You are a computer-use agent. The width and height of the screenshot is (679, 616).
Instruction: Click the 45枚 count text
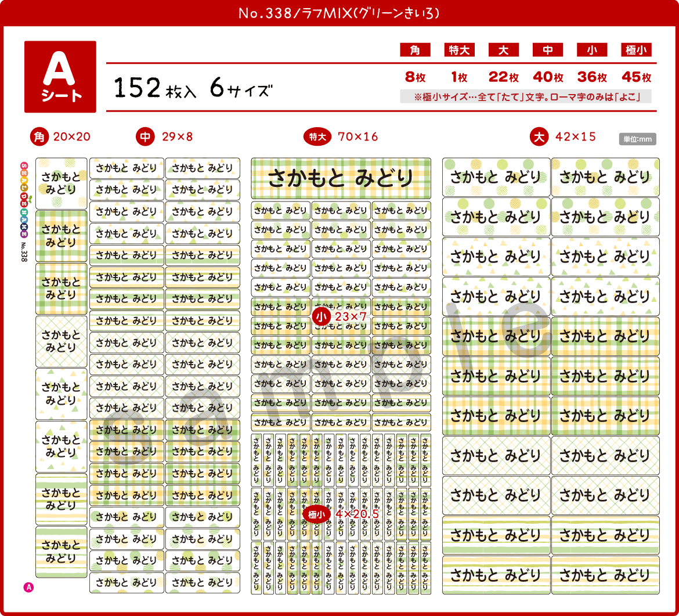click(x=636, y=77)
